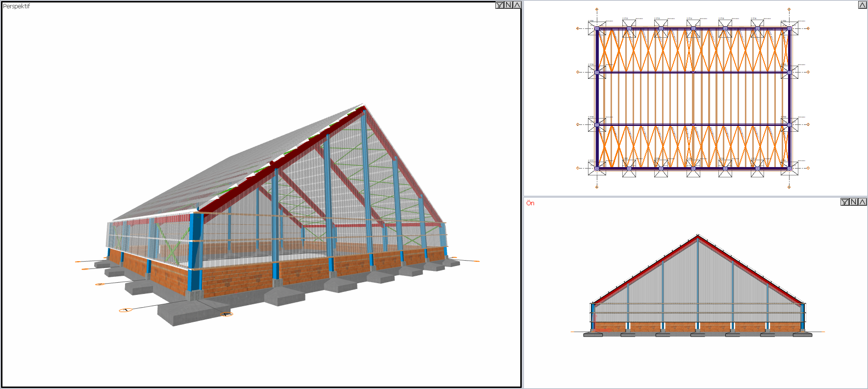Open the filter funnel in Perspektif view

point(500,5)
